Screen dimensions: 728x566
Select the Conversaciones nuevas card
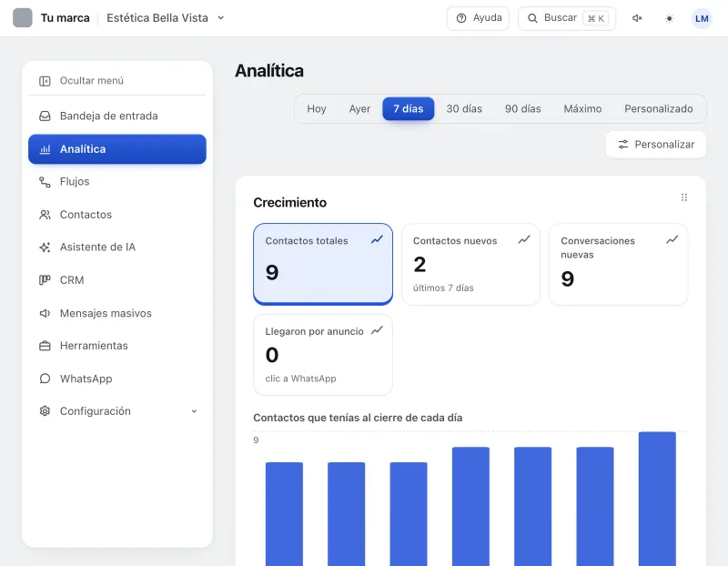618,264
